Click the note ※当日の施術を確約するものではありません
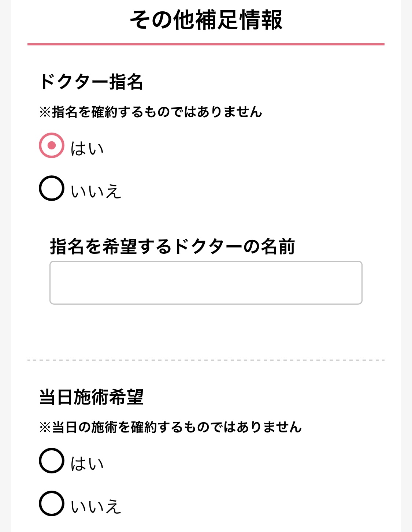This screenshot has width=412, height=532. point(170,427)
